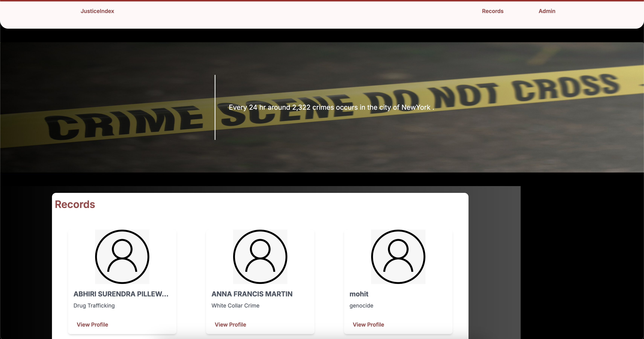Open the Admin navigation item
The height and width of the screenshot is (339, 644).
[547, 11]
